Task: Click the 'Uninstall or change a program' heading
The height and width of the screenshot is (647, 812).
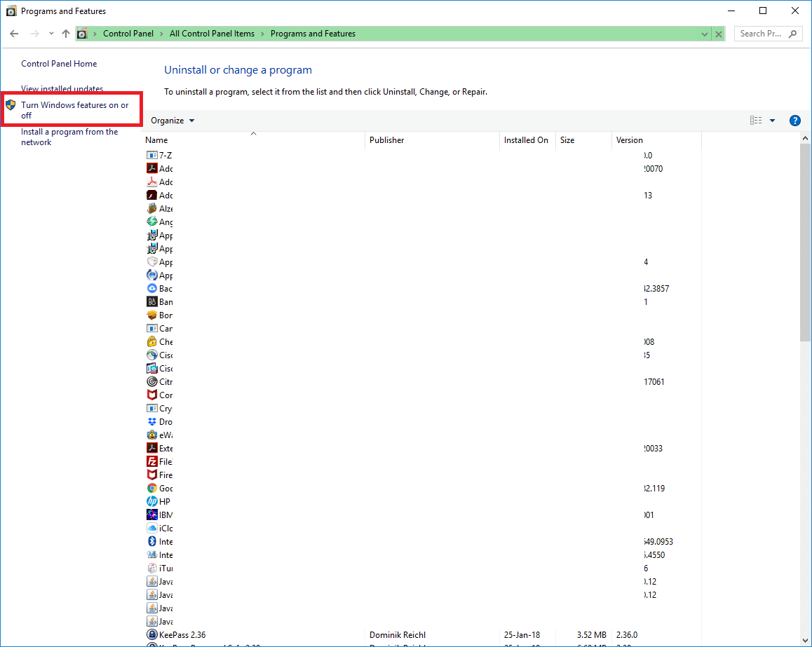Action: (x=238, y=70)
